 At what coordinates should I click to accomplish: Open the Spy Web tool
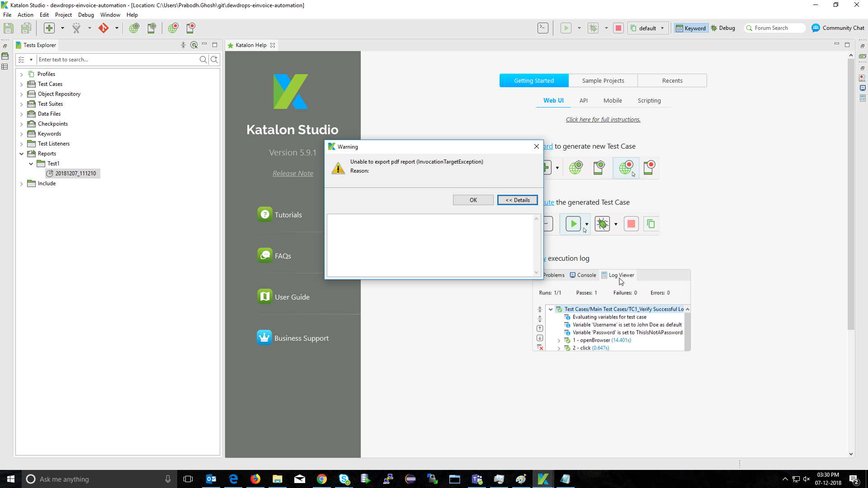tap(134, 28)
